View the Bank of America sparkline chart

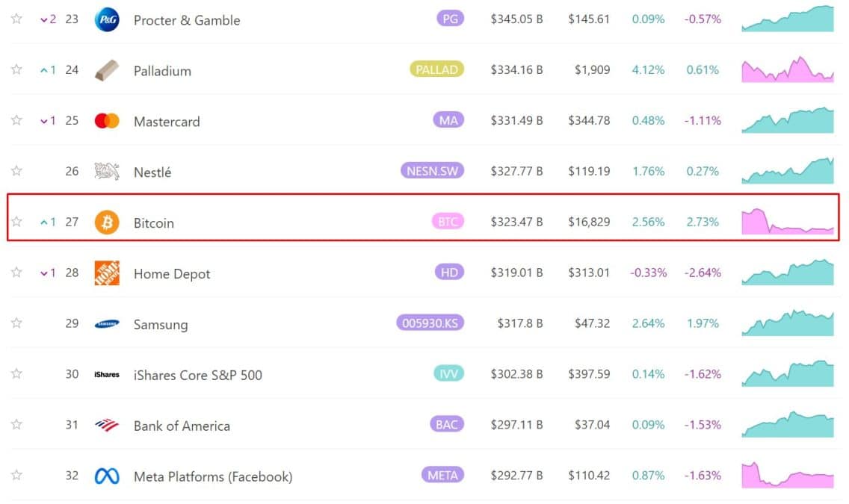click(x=788, y=424)
